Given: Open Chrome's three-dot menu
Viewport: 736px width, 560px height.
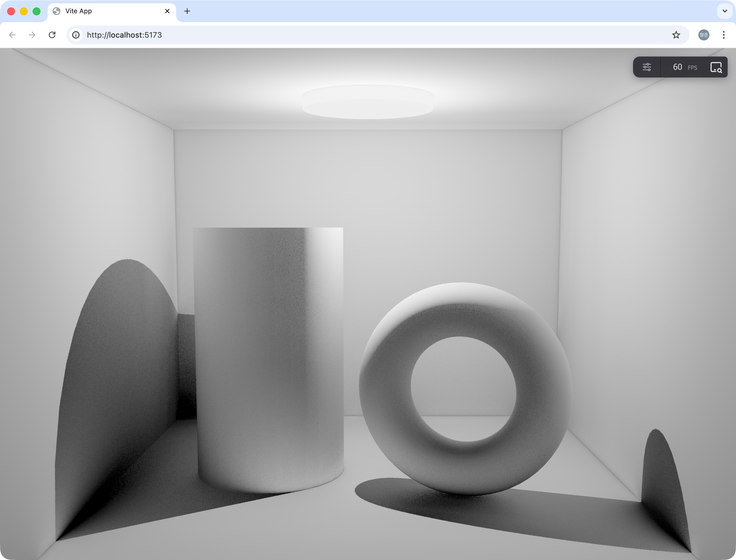Looking at the screenshot, I should tap(724, 35).
